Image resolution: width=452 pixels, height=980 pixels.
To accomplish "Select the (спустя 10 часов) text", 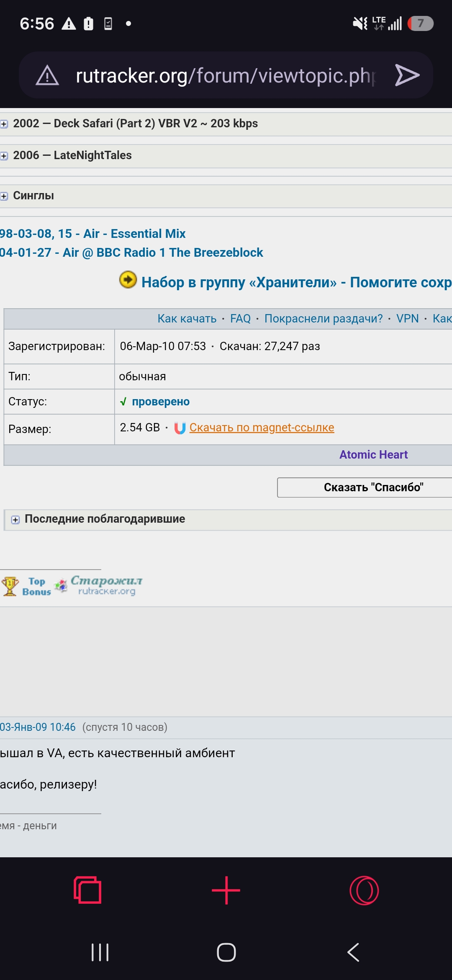I will 125,727.
